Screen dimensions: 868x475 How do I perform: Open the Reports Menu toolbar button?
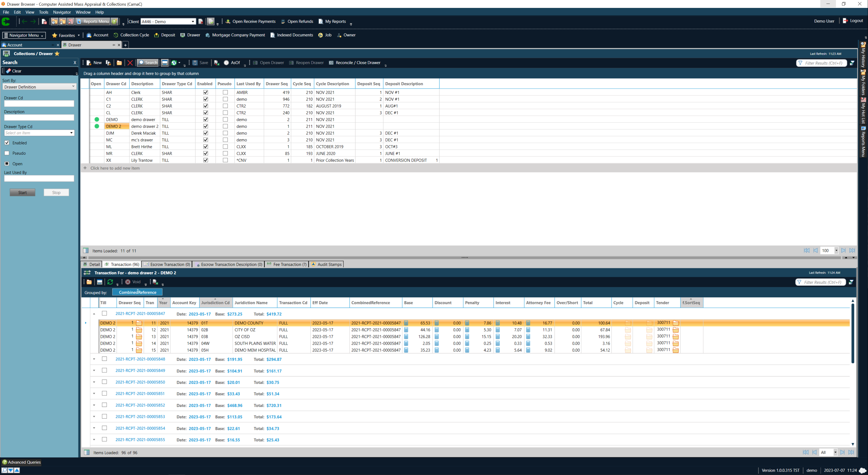[x=93, y=21]
